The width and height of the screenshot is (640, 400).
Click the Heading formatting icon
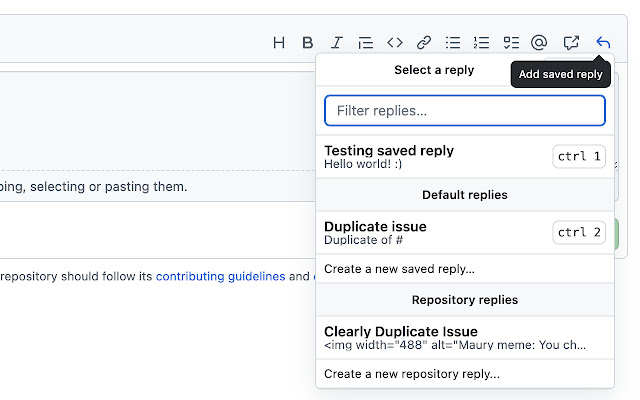coord(279,42)
